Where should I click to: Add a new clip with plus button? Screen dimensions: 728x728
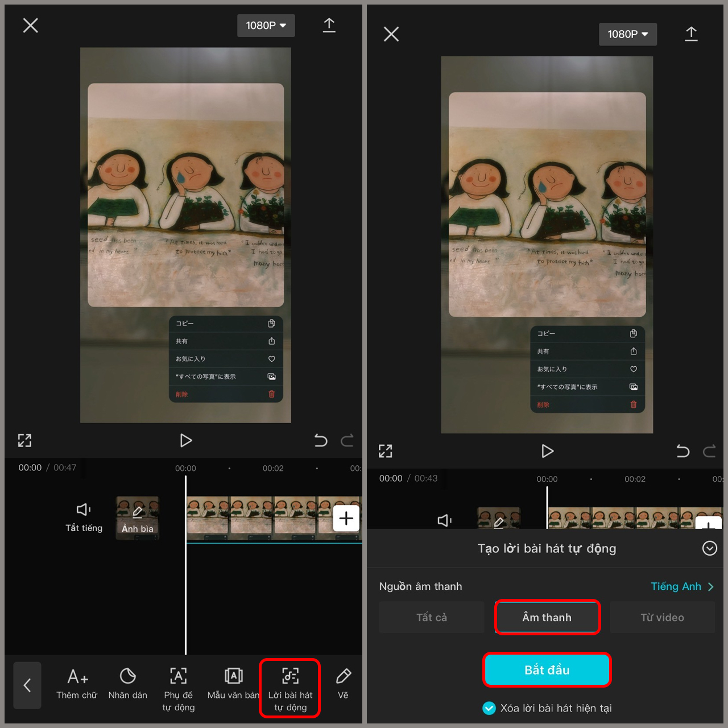point(346,518)
